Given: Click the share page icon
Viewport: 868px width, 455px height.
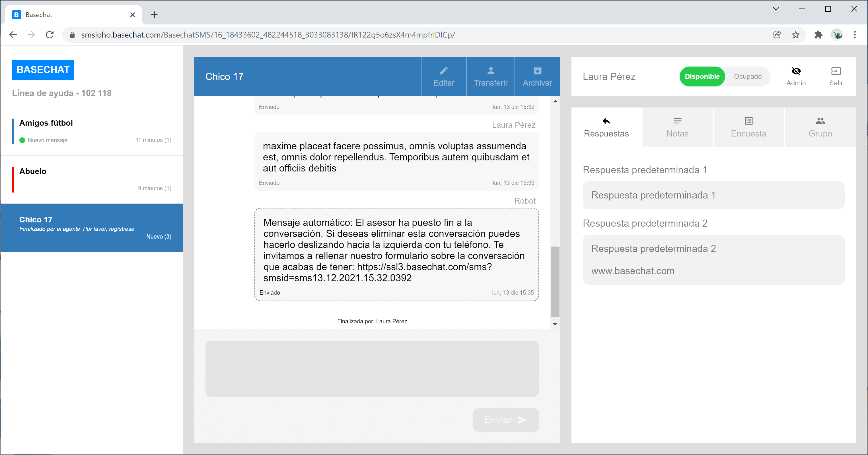Looking at the screenshot, I should point(777,35).
